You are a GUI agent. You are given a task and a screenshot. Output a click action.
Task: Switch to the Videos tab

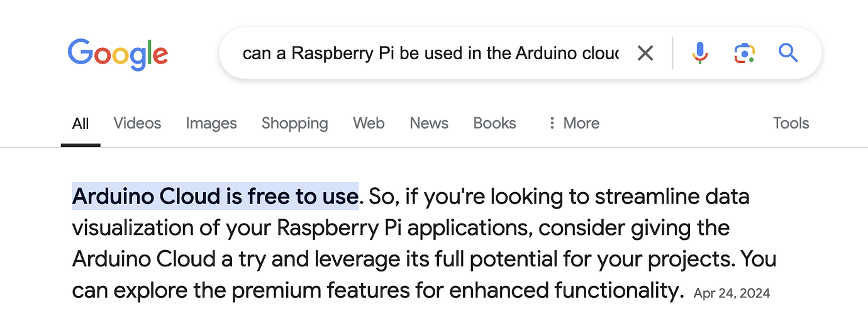137,123
